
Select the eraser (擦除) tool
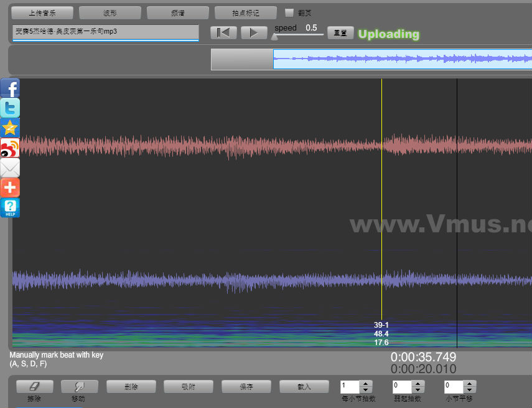(x=34, y=387)
